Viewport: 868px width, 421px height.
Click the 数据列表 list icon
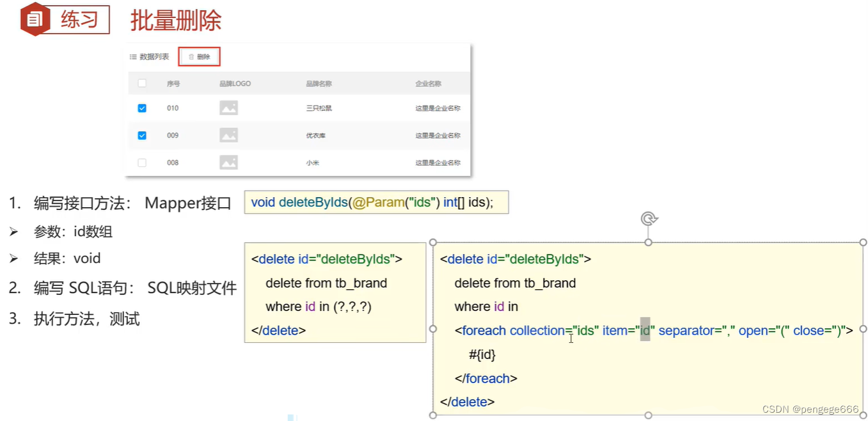133,57
